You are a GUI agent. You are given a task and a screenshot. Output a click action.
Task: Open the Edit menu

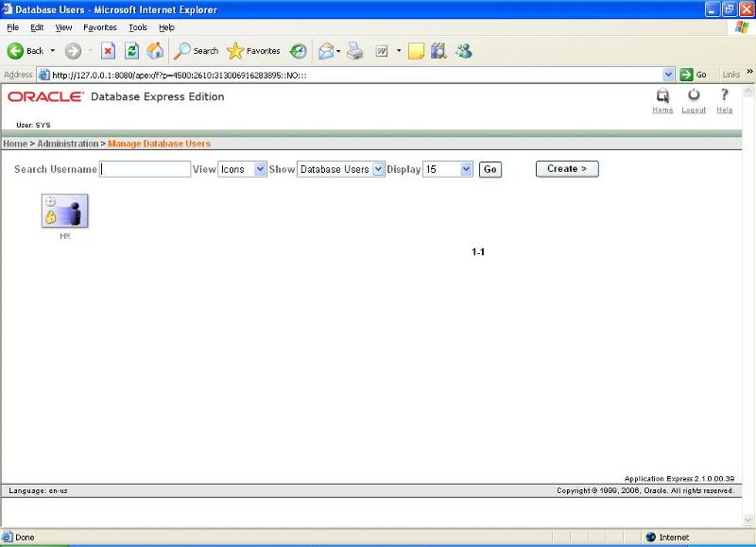coord(37,27)
